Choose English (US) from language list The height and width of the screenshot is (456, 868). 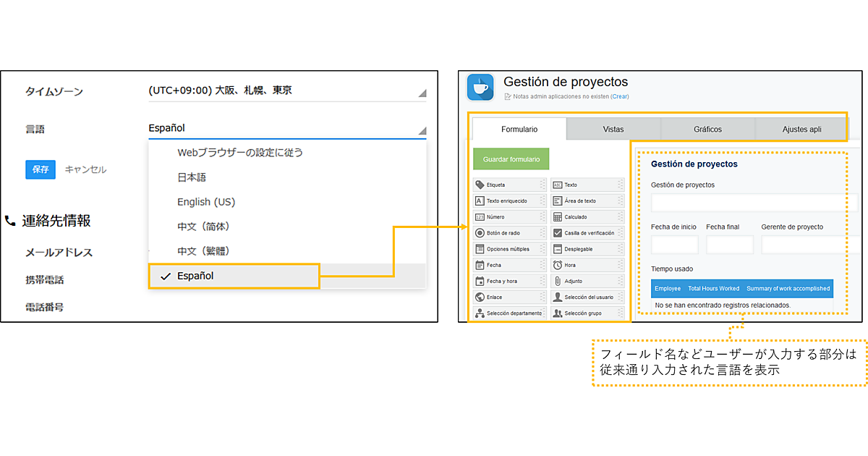tap(287, 202)
